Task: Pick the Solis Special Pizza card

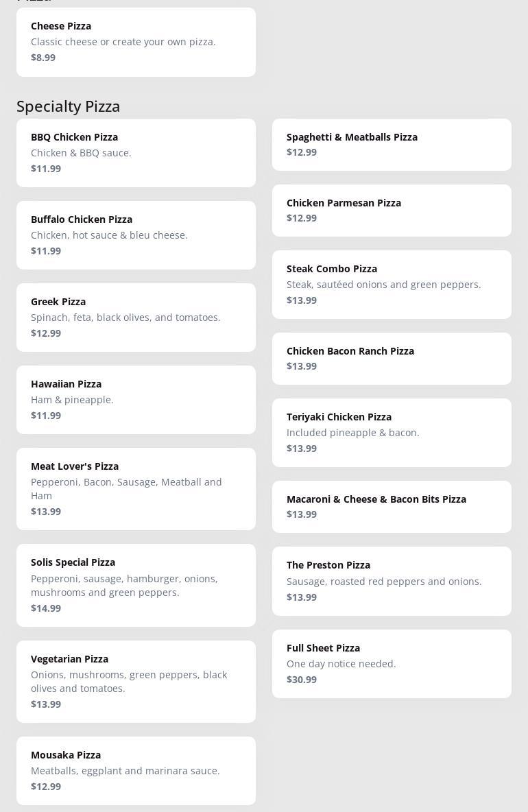Action: point(136,585)
